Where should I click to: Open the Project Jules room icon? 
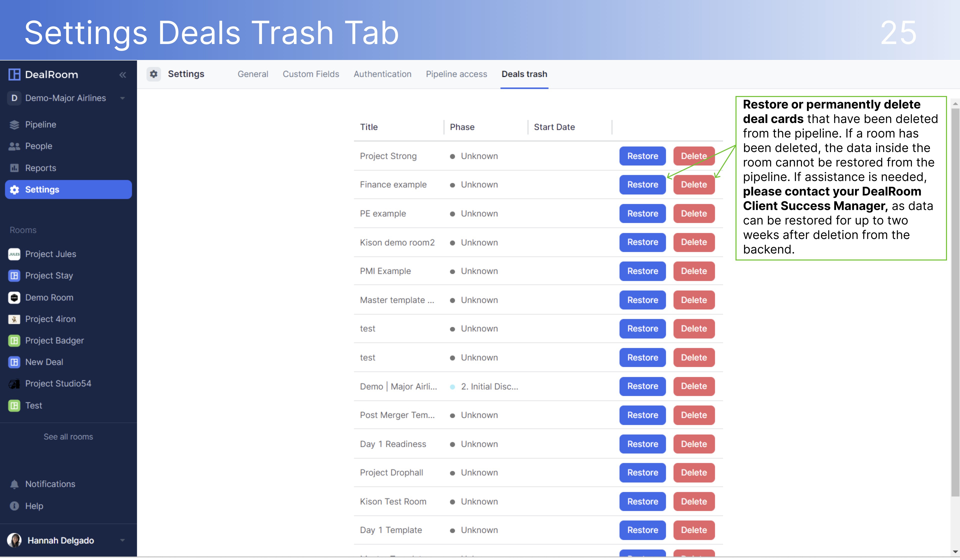tap(14, 254)
